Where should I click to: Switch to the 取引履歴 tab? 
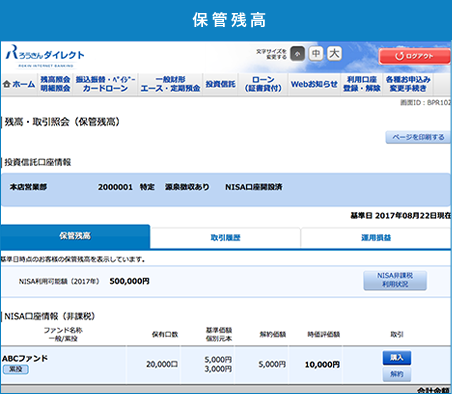[225, 238]
